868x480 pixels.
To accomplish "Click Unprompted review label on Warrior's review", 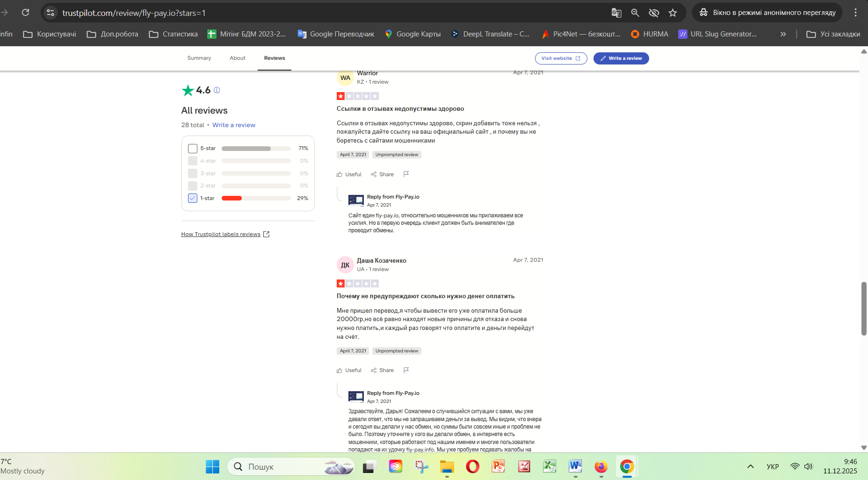I will click(x=397, y=155).
